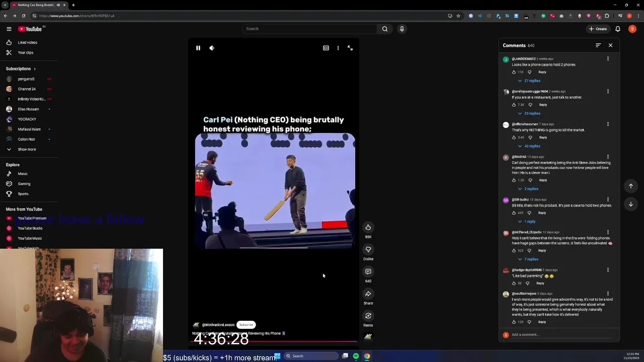
Task: Expand the 23 replies thread
Action: [529, 114]
